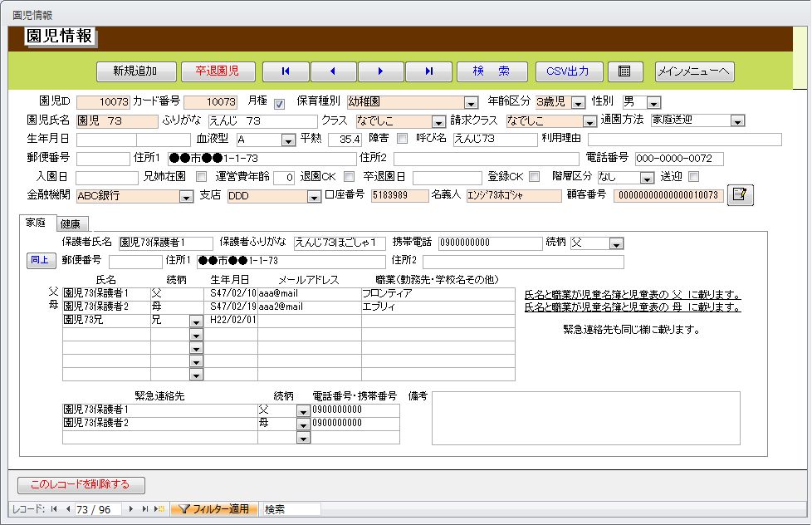Toggle the フィルター適用 filter in the status bar
The height and width of the screenshot is (525, 812).
[x=216, y=509]
